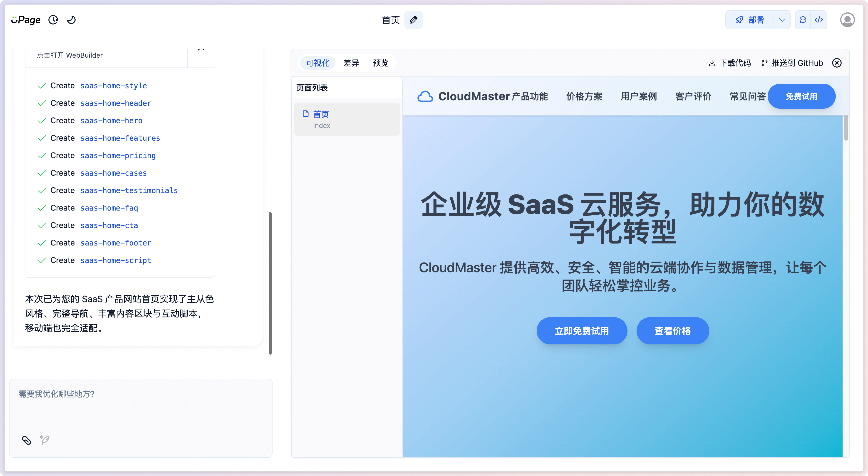Click the 下载代码 download icon
868x476 pixels.
click(712, 63)
